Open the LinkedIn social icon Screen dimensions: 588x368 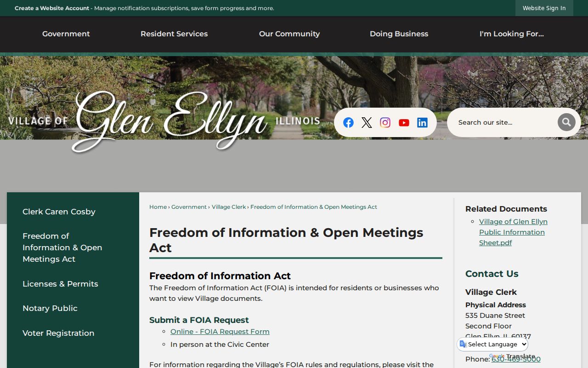(x=422, y=122)
